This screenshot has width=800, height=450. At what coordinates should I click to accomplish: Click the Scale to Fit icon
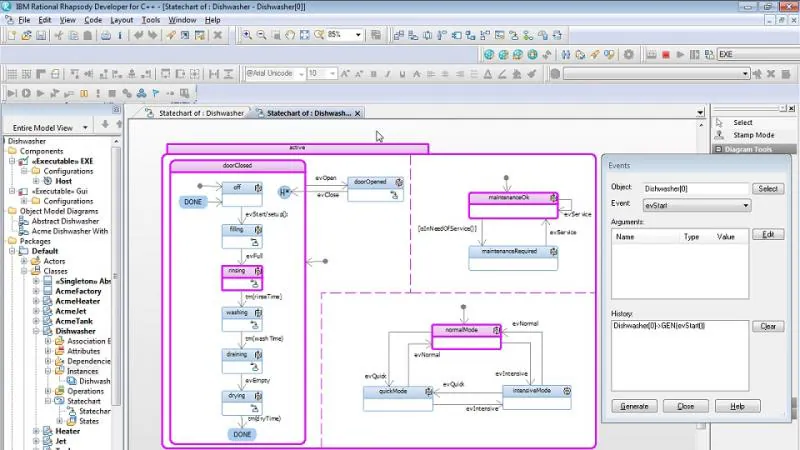coord(305,35)
